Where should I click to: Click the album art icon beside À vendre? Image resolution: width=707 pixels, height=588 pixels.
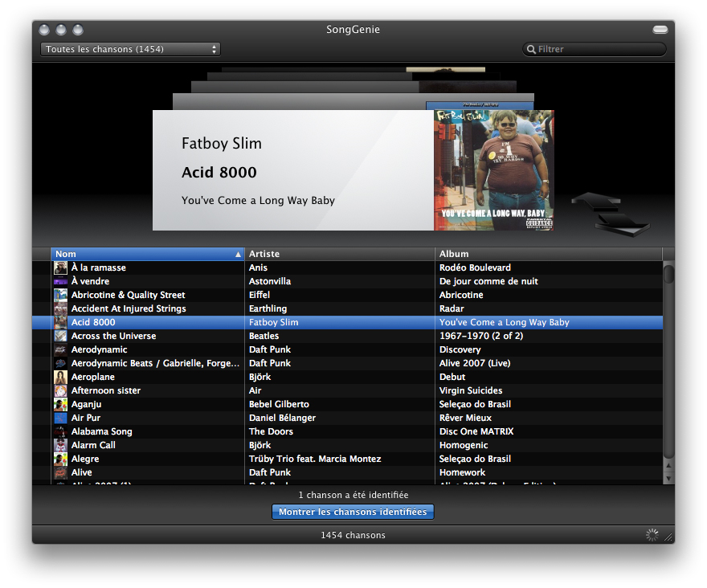pos(60,281)
